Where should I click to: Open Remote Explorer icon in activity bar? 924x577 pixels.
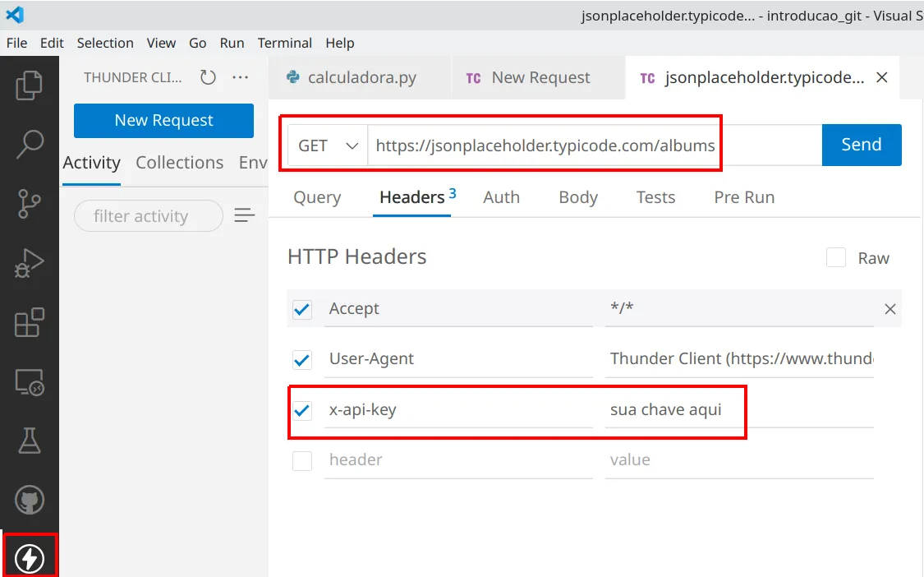[29, 382]
